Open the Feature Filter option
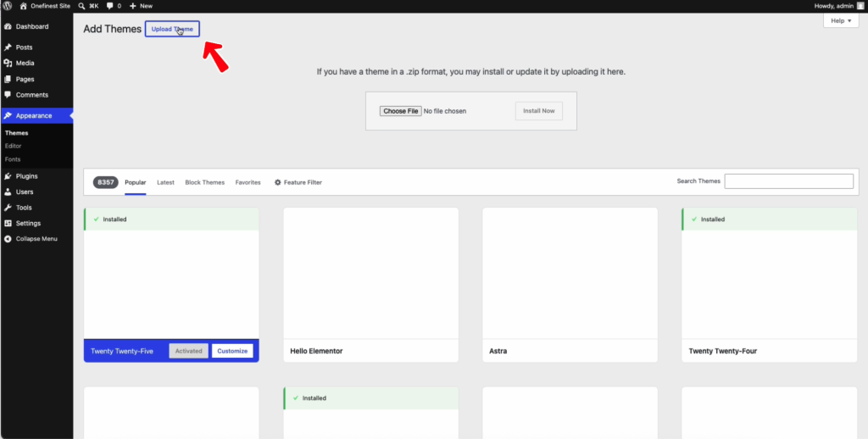 click(298, 182)
